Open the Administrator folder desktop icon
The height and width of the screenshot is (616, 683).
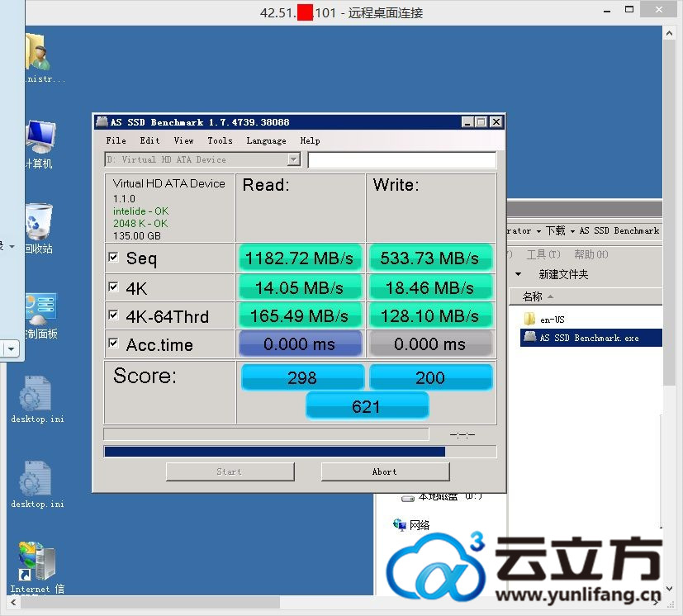coord(37,52)
